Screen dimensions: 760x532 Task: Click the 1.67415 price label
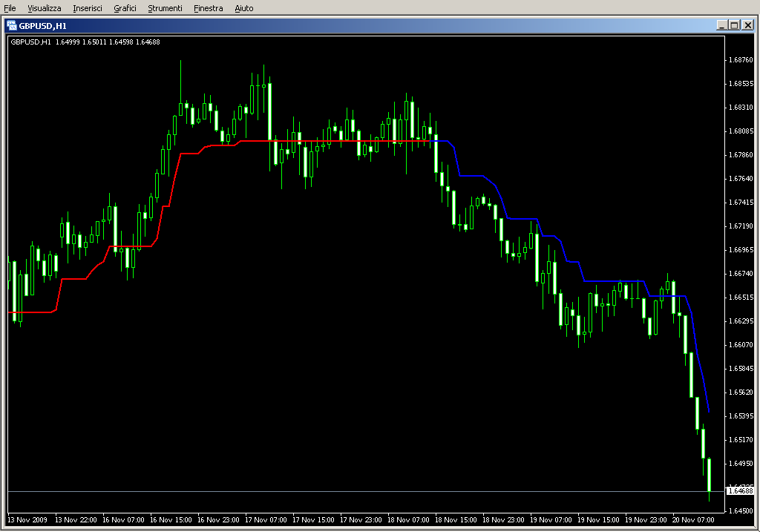click(x=741, y=203)
